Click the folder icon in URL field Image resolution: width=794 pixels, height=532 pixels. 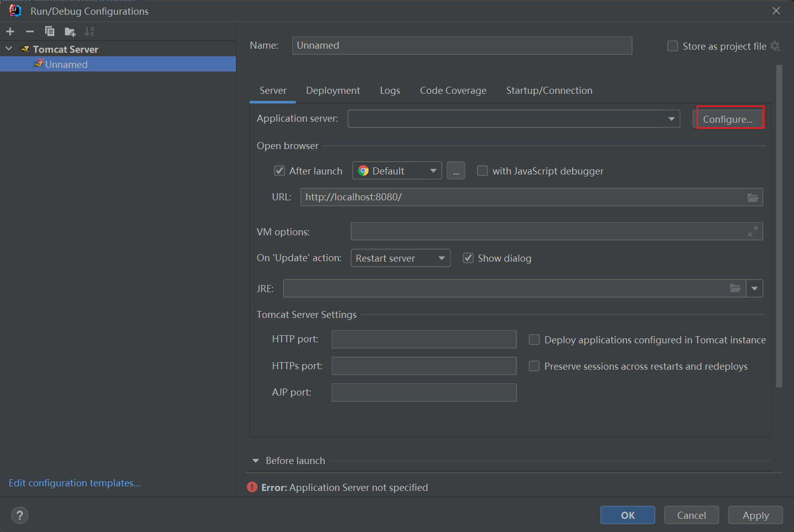click(753, 197)
